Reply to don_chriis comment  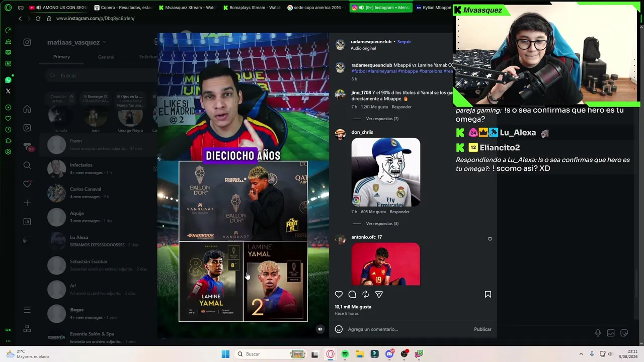399,212
